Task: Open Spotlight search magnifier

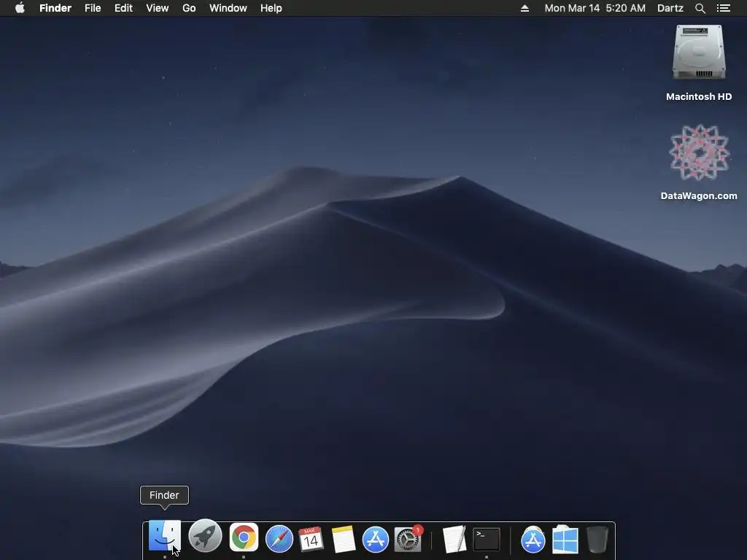Action: tap(700, 8)
